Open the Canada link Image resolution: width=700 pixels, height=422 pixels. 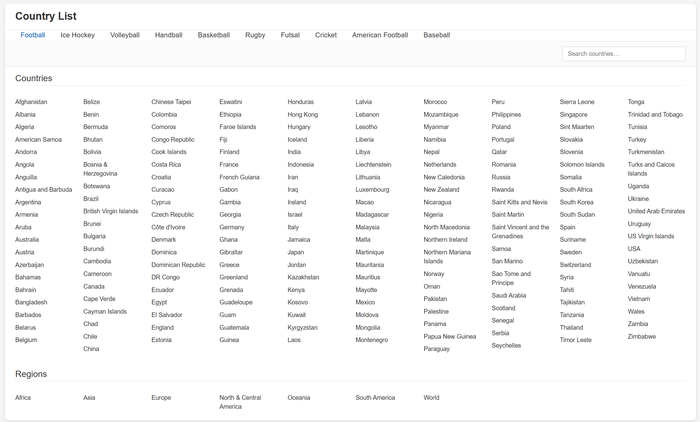(x=94, y=286)
